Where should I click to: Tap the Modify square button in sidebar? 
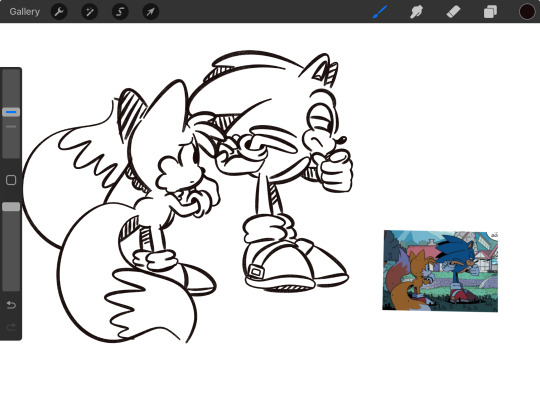click(11, 180)
